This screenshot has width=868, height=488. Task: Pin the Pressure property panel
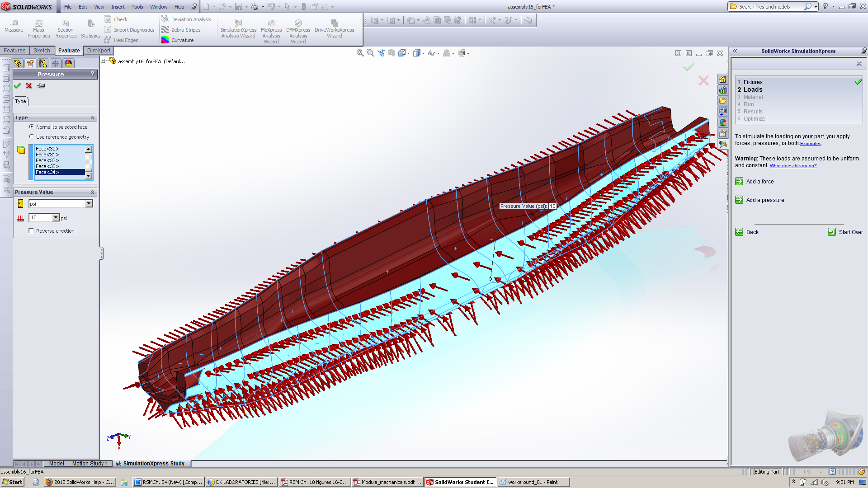coord(41,86)
